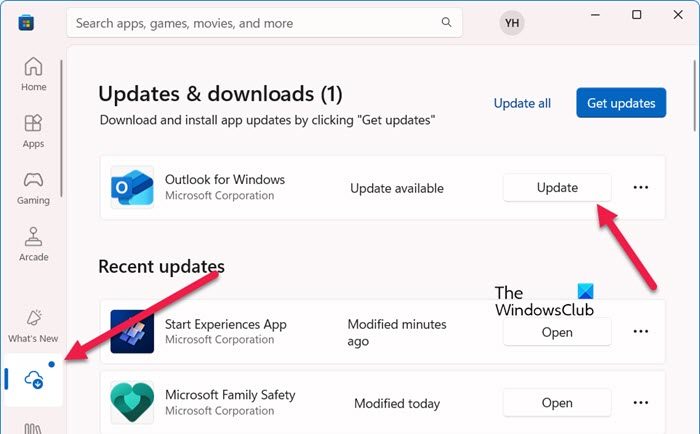Expand more options for Start Experiences App

641,332
